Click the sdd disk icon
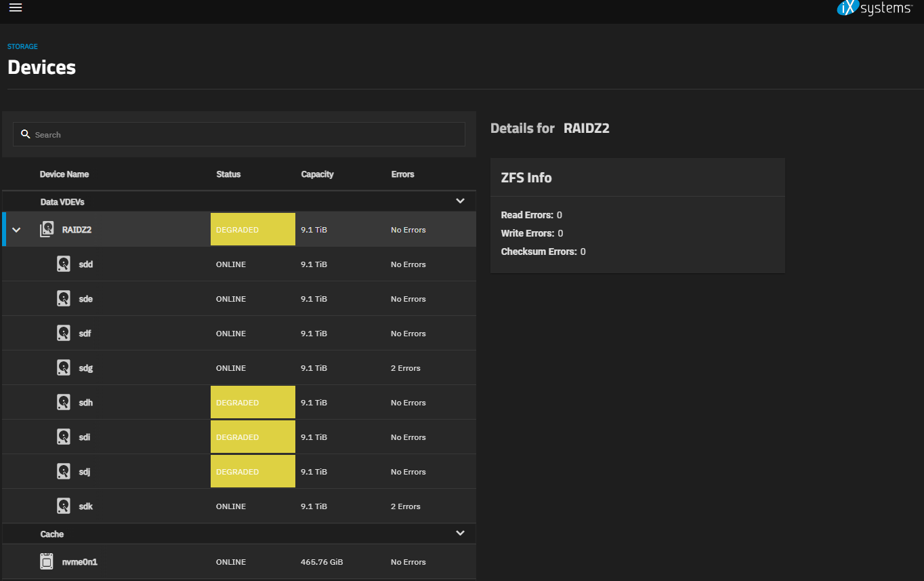924x581 pixels. [64, 264]
